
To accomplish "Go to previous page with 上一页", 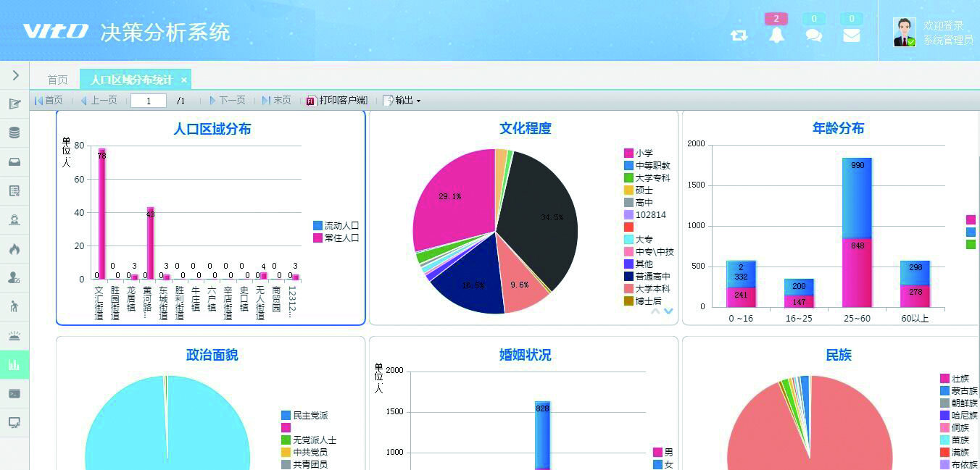I will coord(99,101).
